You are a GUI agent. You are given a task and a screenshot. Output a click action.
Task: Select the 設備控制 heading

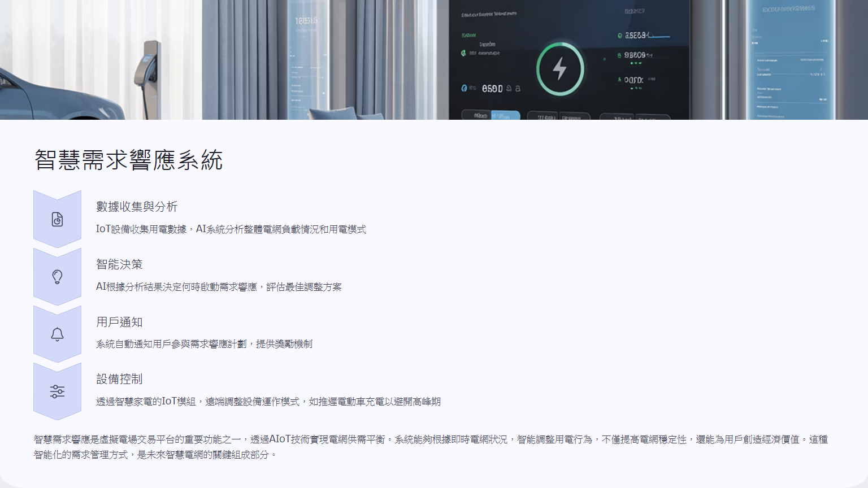coord(119,379)
